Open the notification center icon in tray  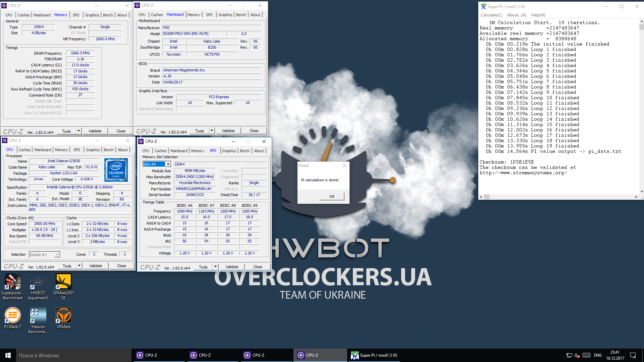(633, 355)
